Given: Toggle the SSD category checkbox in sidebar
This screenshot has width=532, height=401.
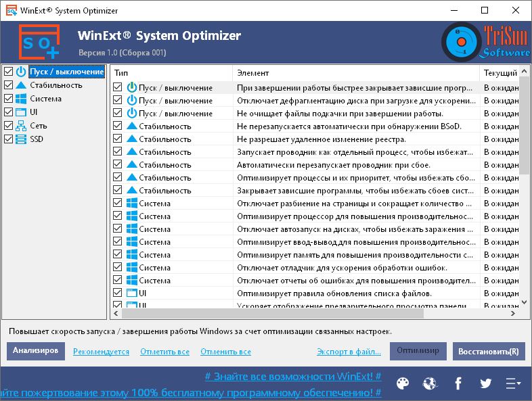Looking at the screenshot, I should (9, 139).
